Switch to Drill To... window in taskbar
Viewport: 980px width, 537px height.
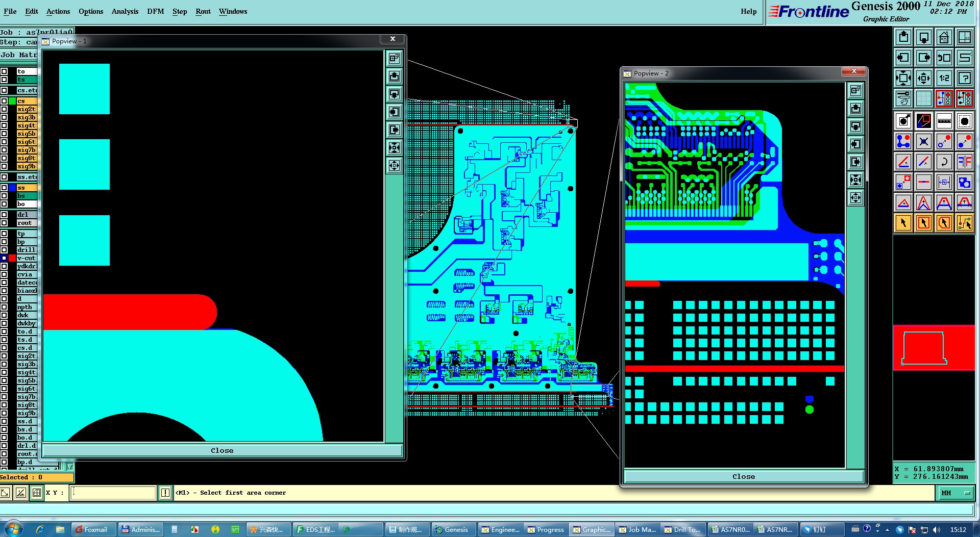tap(682, 529)
